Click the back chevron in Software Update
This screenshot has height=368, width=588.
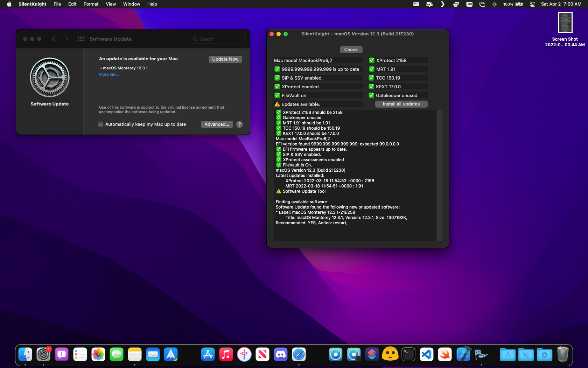(54, 39)
